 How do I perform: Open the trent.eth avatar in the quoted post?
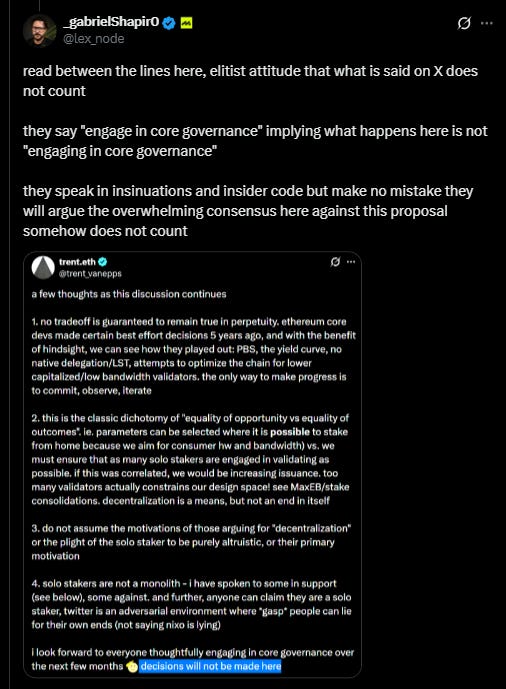(43, 267)
